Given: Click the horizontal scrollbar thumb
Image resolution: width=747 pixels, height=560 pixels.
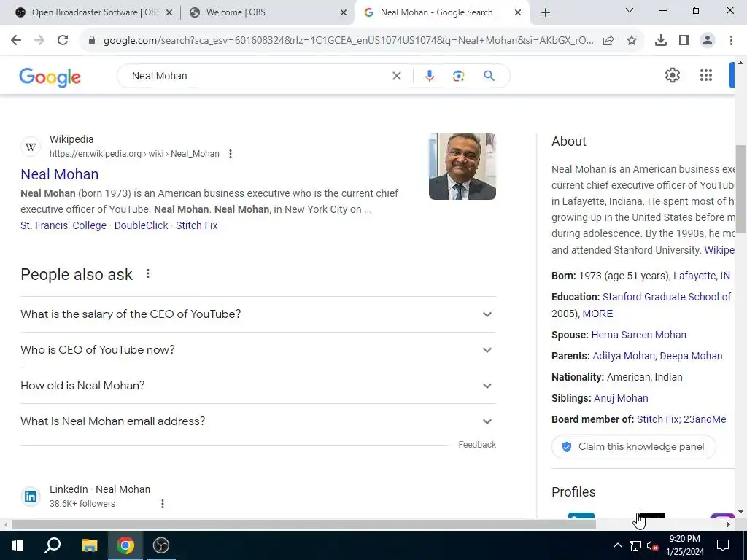Looking at the screenshot, I should pyautogui.click(x=304, y=524).
